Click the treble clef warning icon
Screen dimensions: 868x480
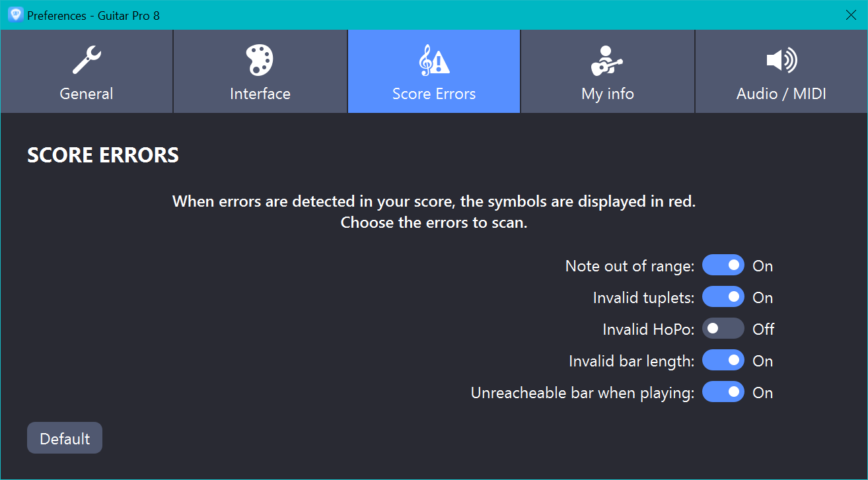pyautogui.click(x=434, y=60)
